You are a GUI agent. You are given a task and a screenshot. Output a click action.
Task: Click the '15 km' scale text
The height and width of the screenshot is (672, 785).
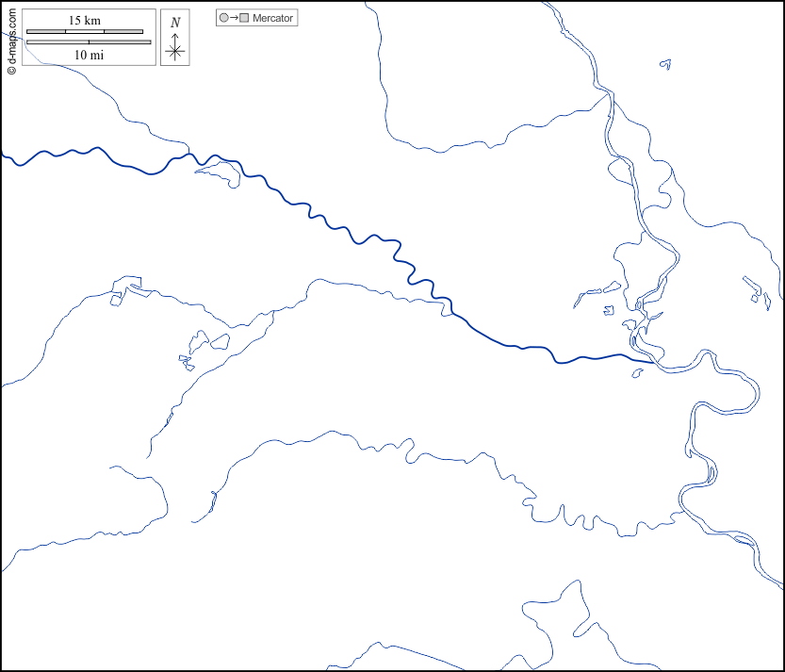click(85, 21)
